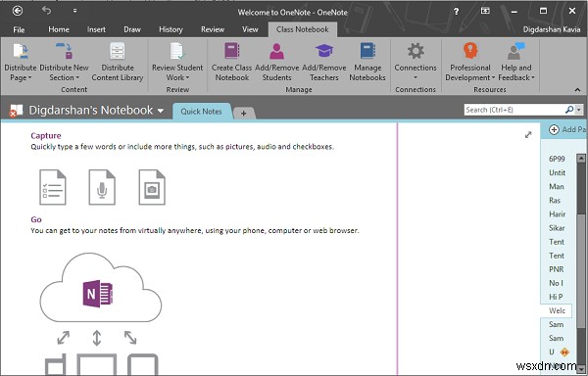Open Distribute New Section tool

[64, 62]
